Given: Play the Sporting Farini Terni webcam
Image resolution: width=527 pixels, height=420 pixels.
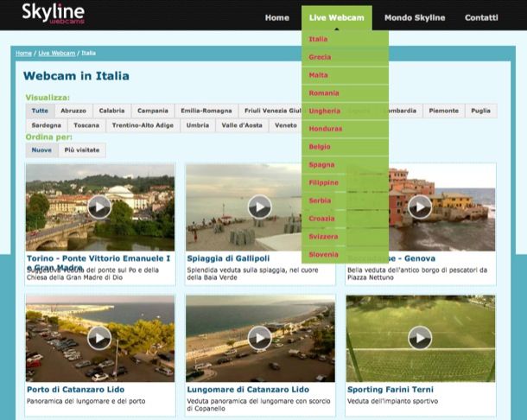Looking at the screenshot, I should 420,338.
